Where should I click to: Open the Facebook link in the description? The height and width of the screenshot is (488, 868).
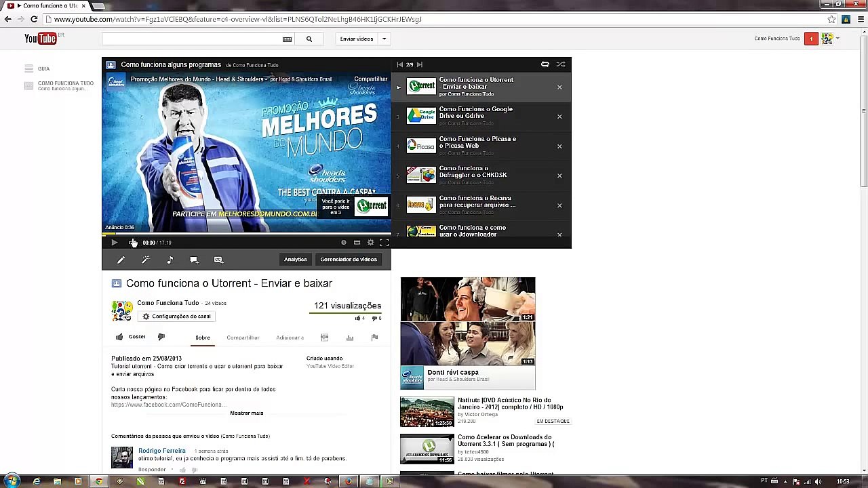click(168, 405)
